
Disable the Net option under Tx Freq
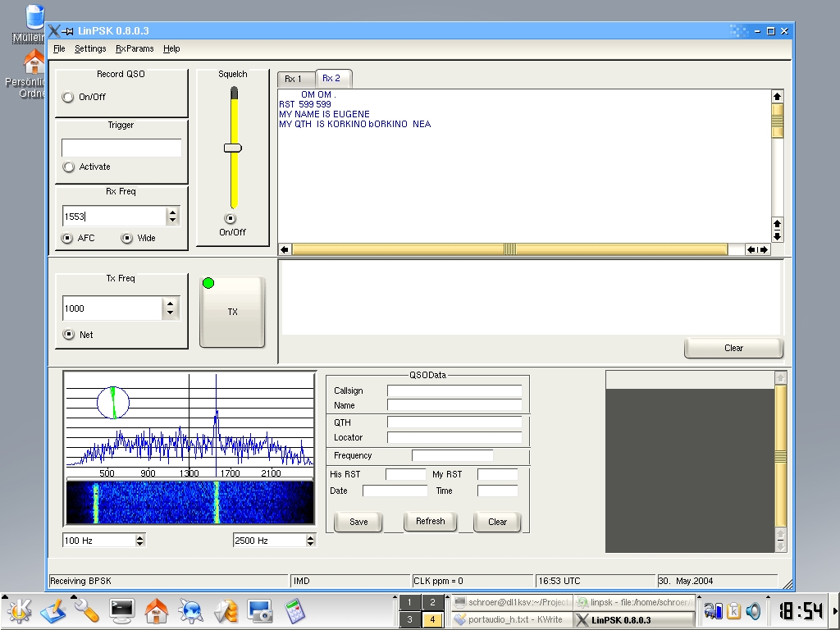pyautogui.click(x=69, y=335)
